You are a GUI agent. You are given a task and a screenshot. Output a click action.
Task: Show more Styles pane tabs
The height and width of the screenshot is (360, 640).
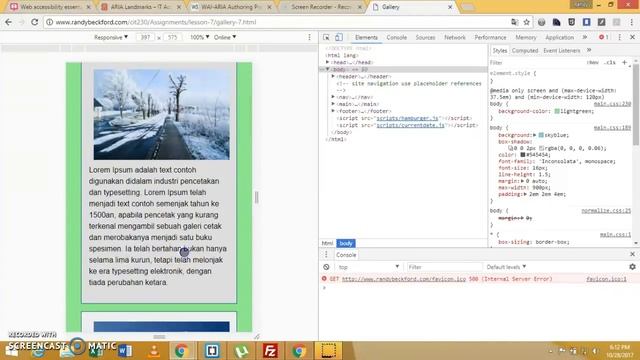click(x=589, y=50)
